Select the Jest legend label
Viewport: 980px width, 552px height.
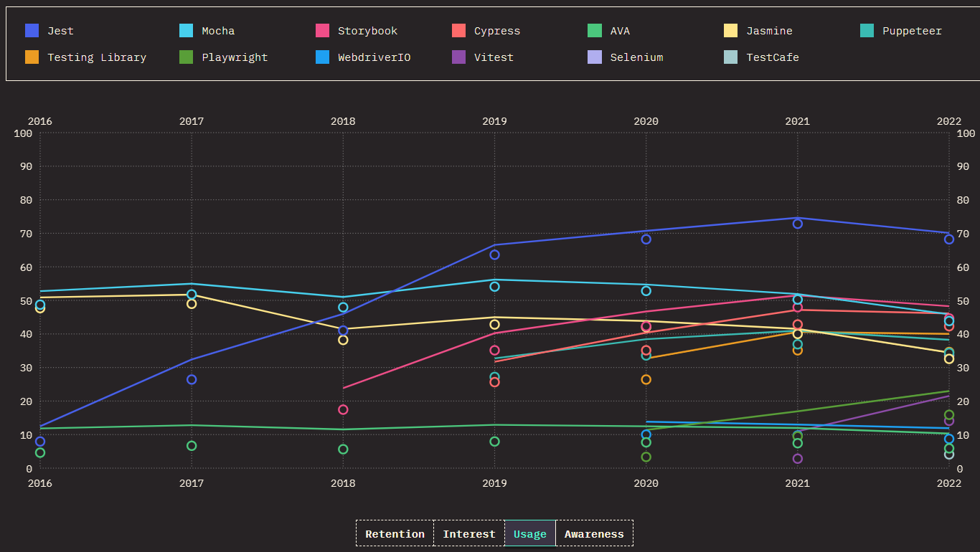60,31
